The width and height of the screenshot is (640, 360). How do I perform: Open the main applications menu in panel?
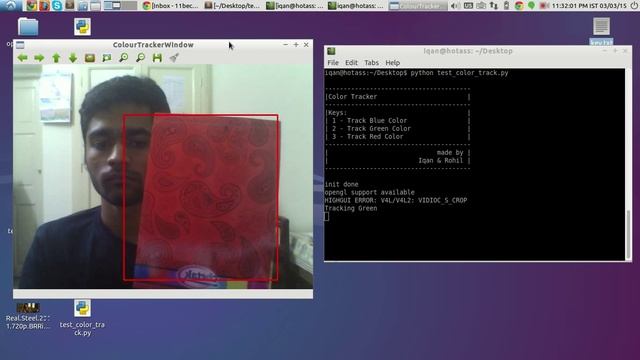tap(11, 5)
